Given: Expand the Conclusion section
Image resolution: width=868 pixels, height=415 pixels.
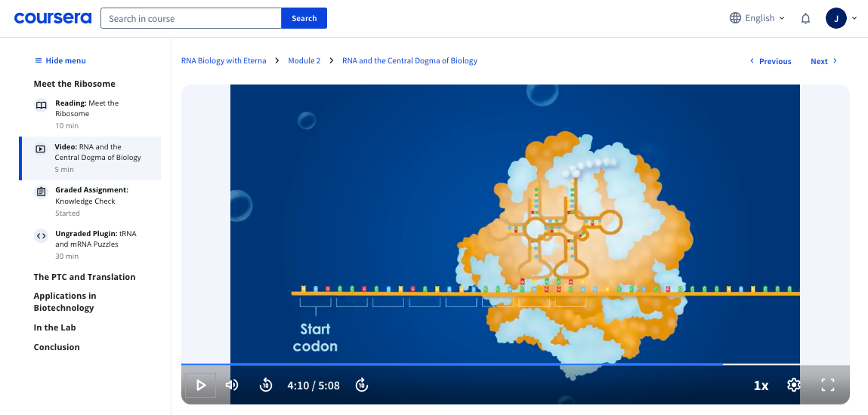Looking at the screenshot, I should [x=57, y=347].
